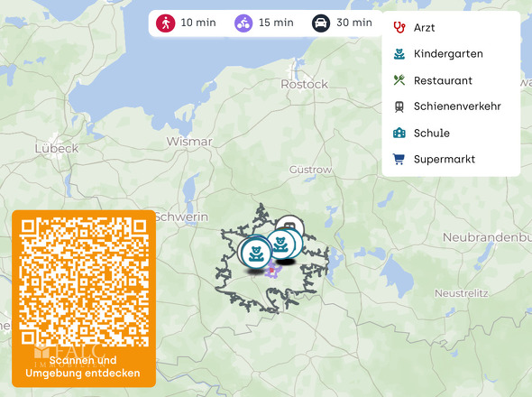532x397 pixels.
Task: Open the front kindergarten map marker
Action: (x=256, y=254)
